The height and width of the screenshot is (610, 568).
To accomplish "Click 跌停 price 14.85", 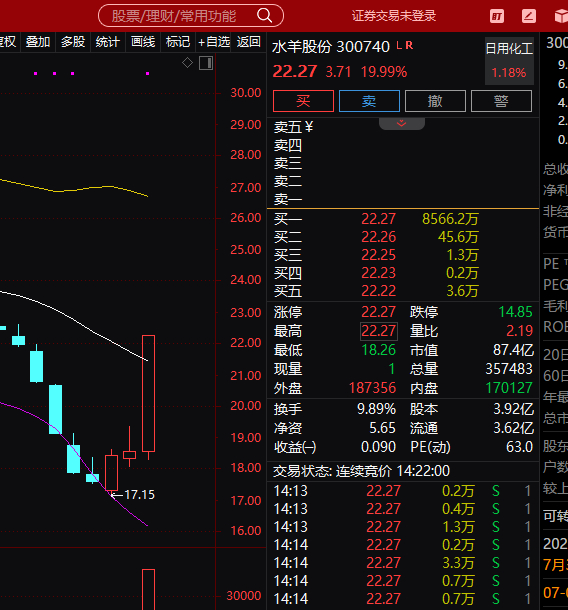I will [x=515, y=312].
